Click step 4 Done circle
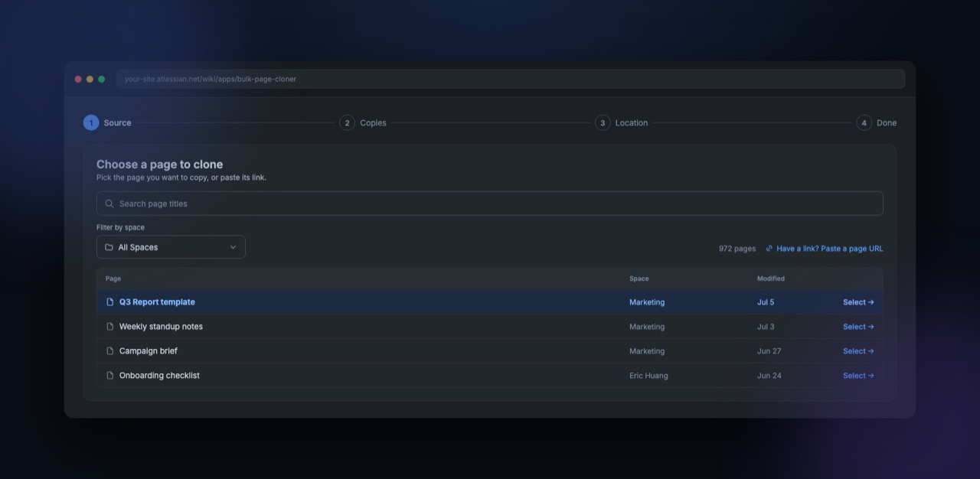Viewport: 980px width, 479px height. 864,122
